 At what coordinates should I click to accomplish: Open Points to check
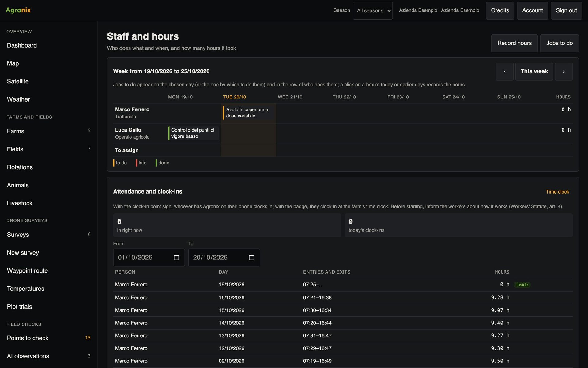pyautogui.click(x=49, y=338)
